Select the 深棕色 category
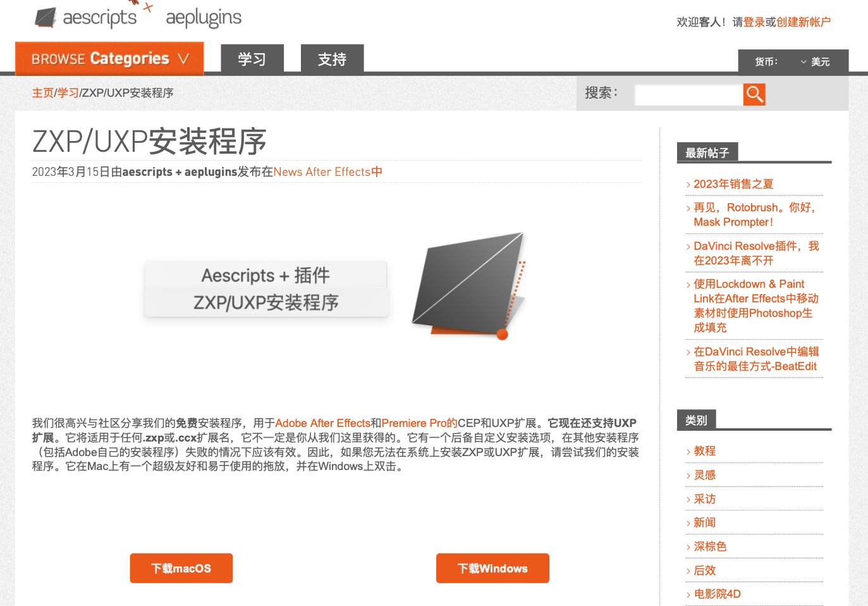This screenshot has height=606, width=868. (x=710, y=547)
